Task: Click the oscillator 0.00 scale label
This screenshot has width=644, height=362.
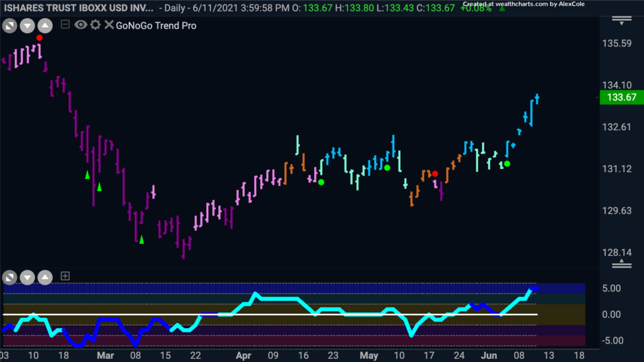Action: (611, 314)
